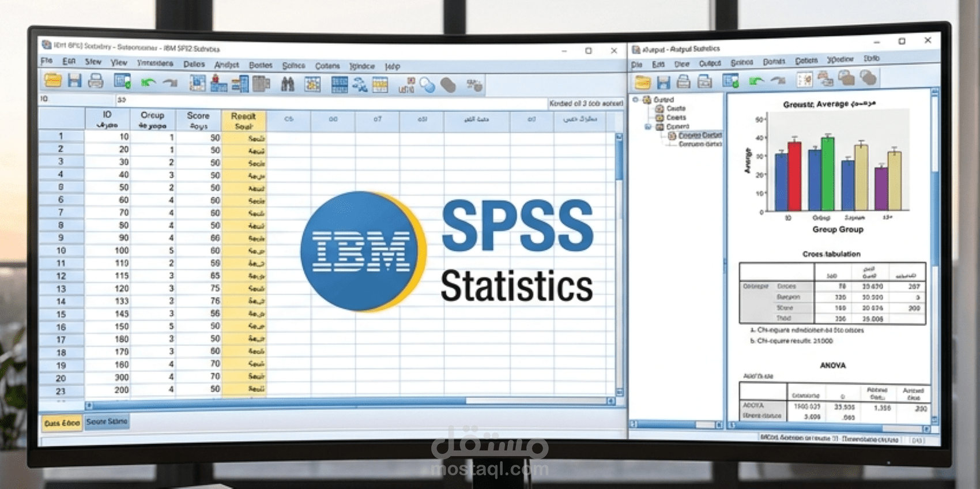Select the last item in the Output outline tree
This screenshot has width=980, height=489.
click(x=700, y=144)
